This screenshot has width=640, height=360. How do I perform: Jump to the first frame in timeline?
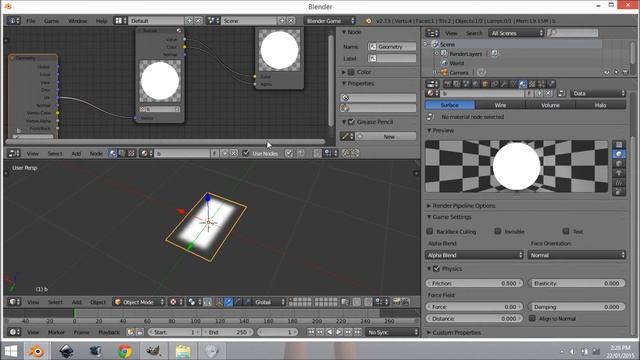coord(311,332)
